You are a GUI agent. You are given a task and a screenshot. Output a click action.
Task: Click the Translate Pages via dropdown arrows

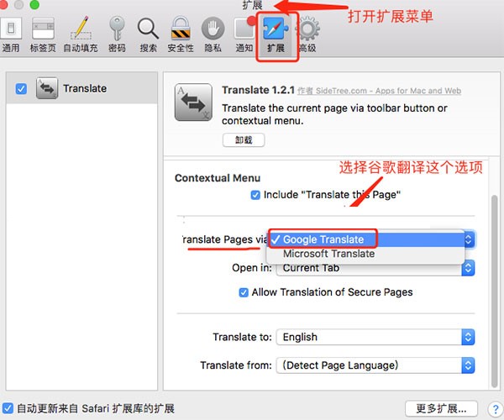[x=469, y=239]
